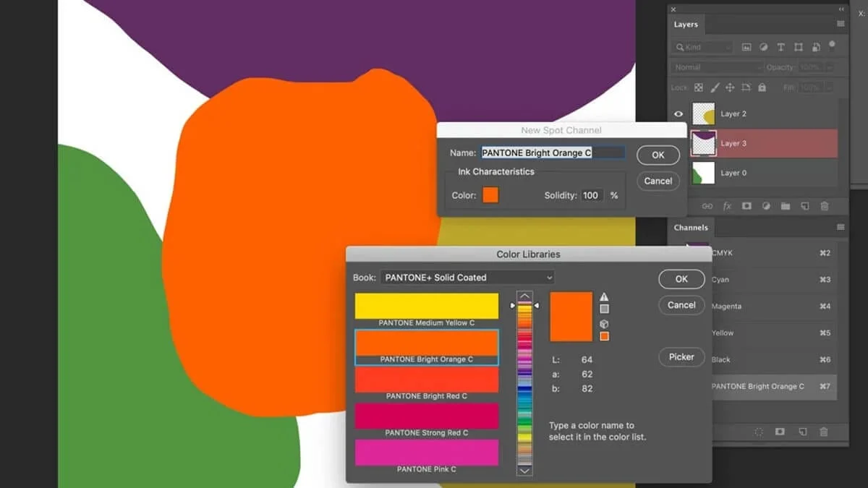Open the Layers panel flyout menu
Viewport: 868px width, 488px height.
click(x=841, y=24)
